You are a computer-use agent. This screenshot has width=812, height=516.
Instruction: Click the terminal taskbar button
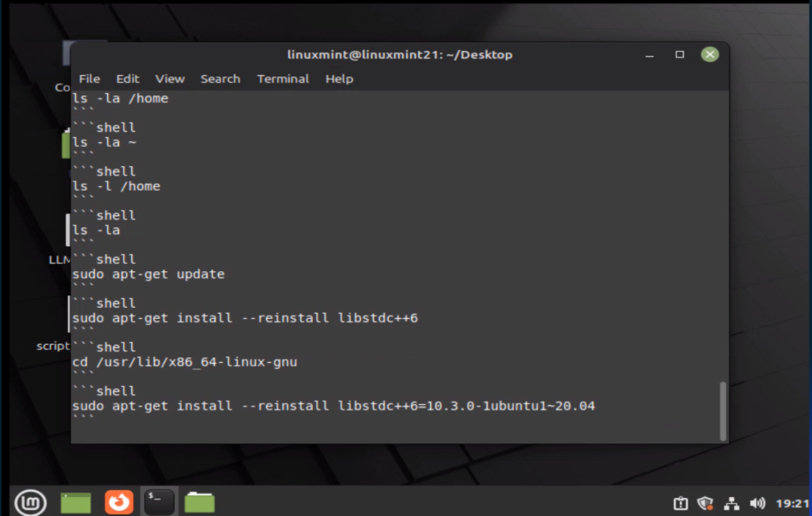tap(159, 502)
